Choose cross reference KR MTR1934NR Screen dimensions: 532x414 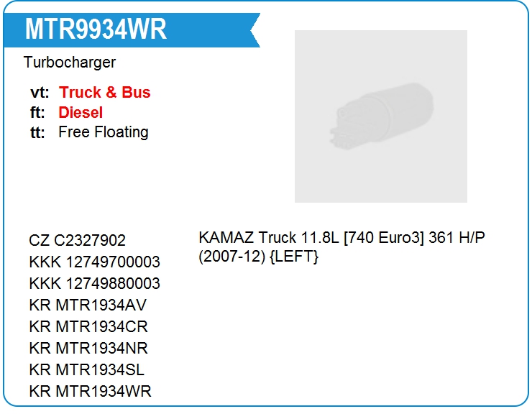[x=88, y=348]
